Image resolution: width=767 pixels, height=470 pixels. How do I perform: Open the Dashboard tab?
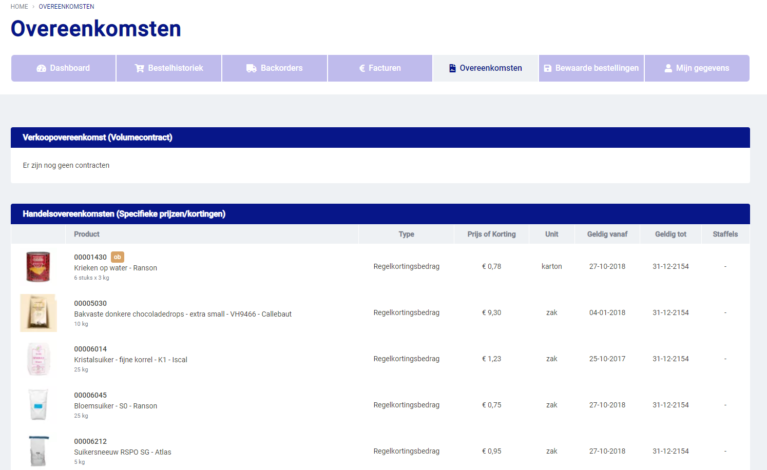point(63,68)
